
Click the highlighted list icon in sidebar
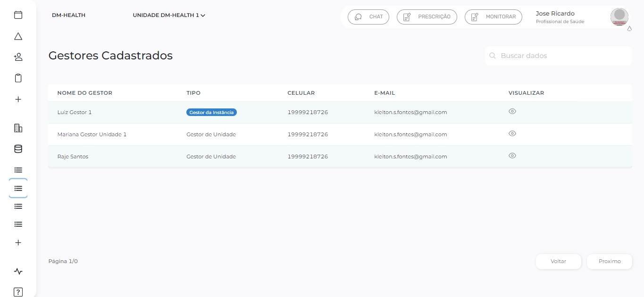18,188
